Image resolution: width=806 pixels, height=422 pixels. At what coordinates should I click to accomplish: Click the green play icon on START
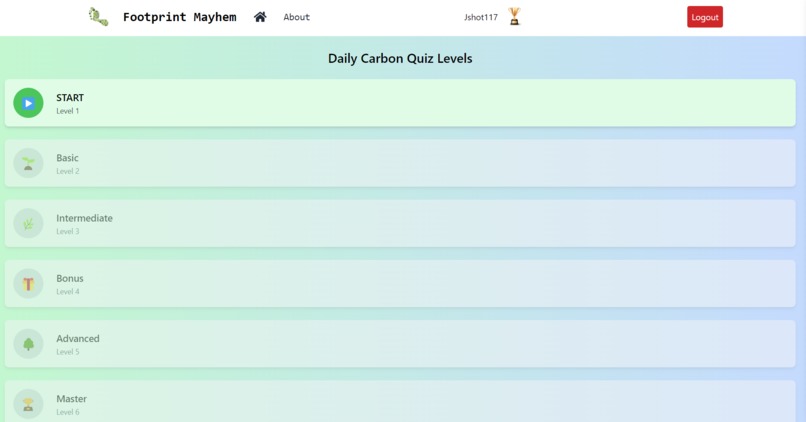(x=28, y=103)
